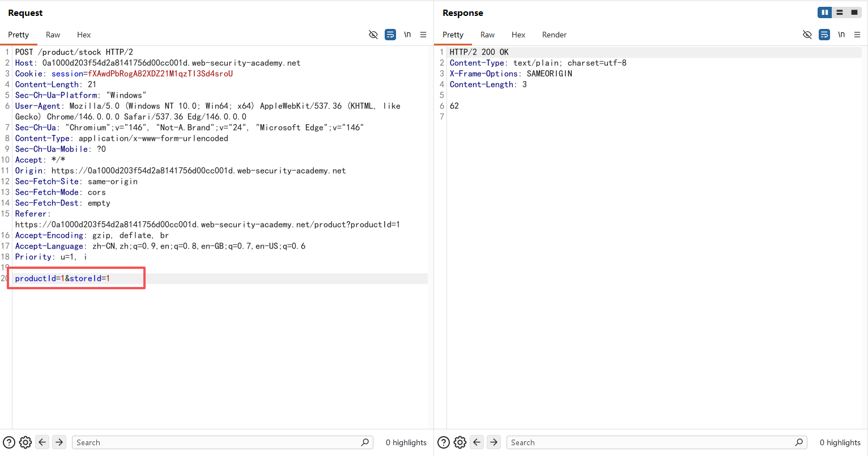Switch to side-by-side split layout
The image size is (868, 456).
click(x=824, y=12)
